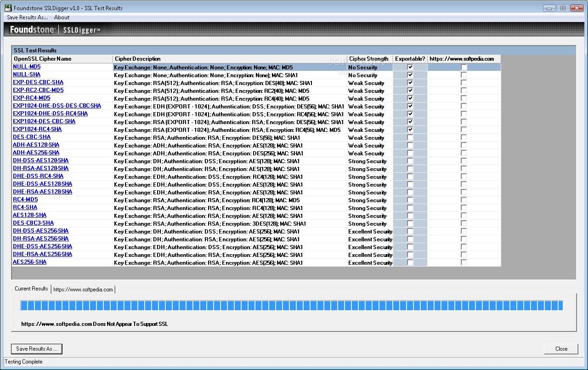Click the Exportable? column header
The width and height of the screenshot is (588, 370).
click(x=410, y=59)
